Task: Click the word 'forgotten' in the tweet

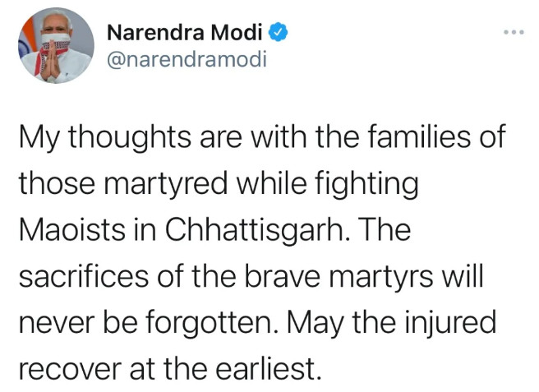Action: tap(211, 323)
